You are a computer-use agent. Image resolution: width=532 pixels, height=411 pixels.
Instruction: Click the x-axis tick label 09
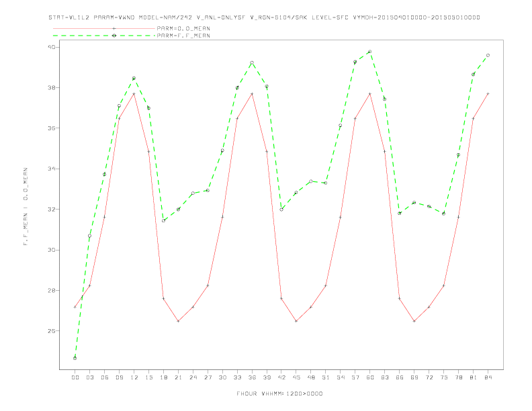[x=119, y=377]
